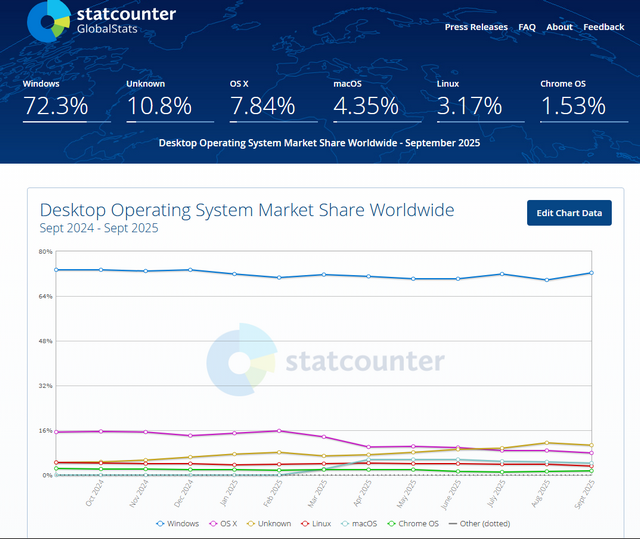This screenshot has height=539, width=640.
Task: Toggle macOS series in chart legend
Action: click(x=359, y=523)
